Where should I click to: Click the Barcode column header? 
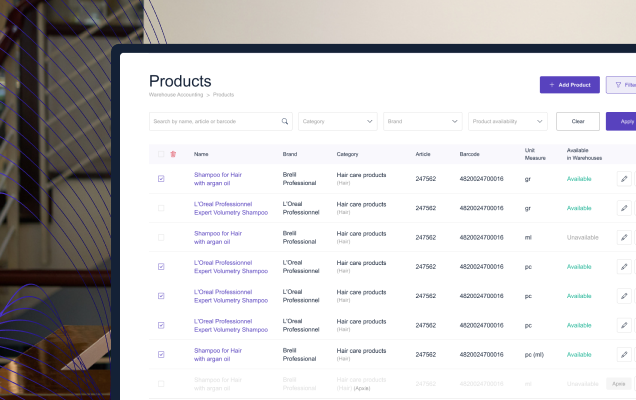469,154
